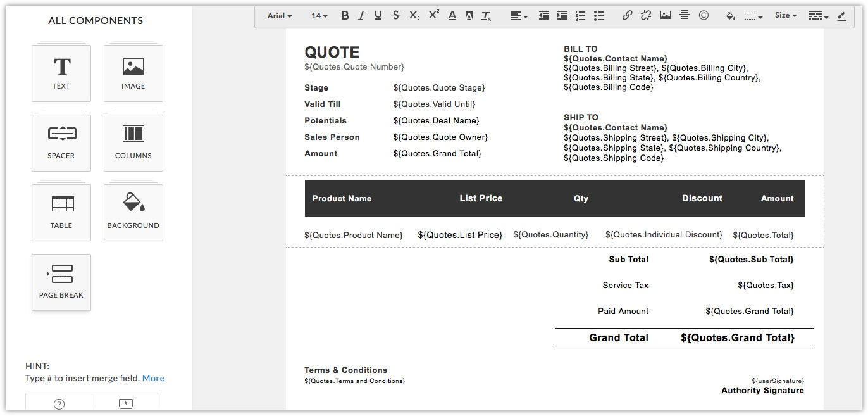Pick the fill color paint bucket

(730, 16)
